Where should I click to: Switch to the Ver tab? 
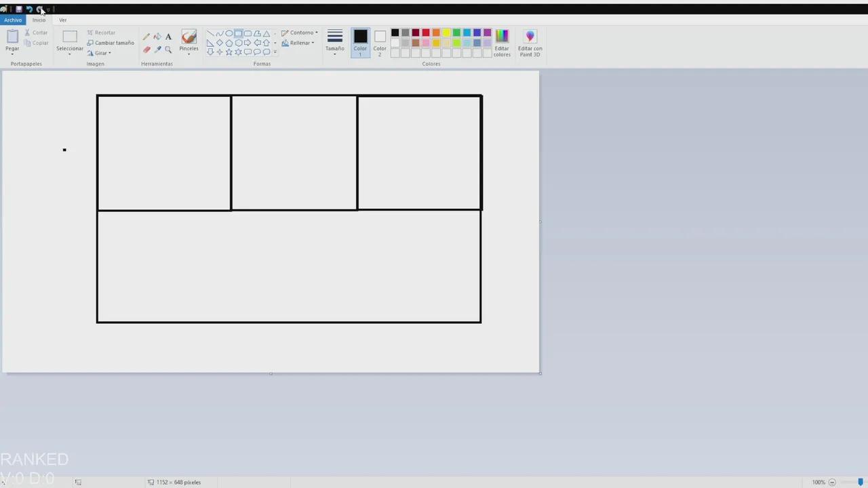coord(63,20)
